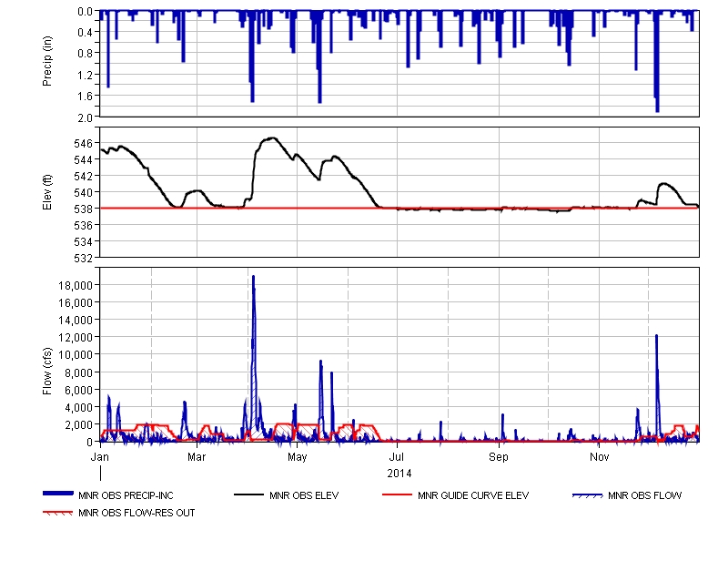This screenshot has height=571, width=728.
Task: Click the 6,000 tick on the flow axis
Action: [x=78, y=391]
